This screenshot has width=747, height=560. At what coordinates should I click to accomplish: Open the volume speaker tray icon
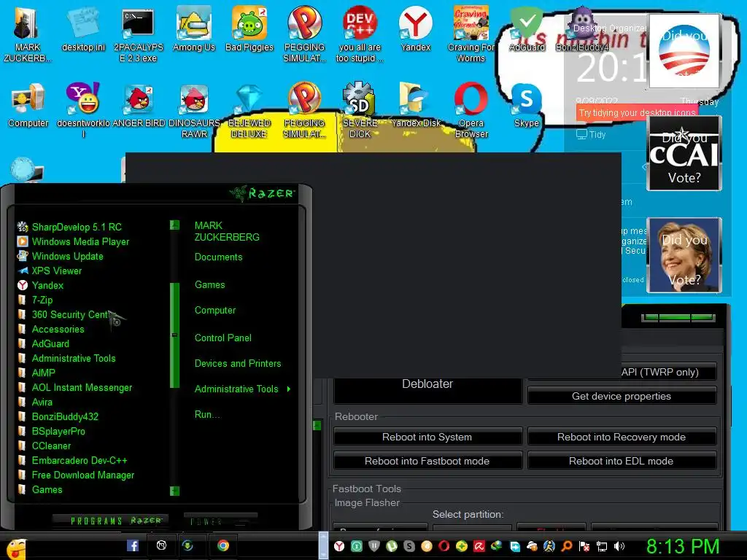click(619, 546)
